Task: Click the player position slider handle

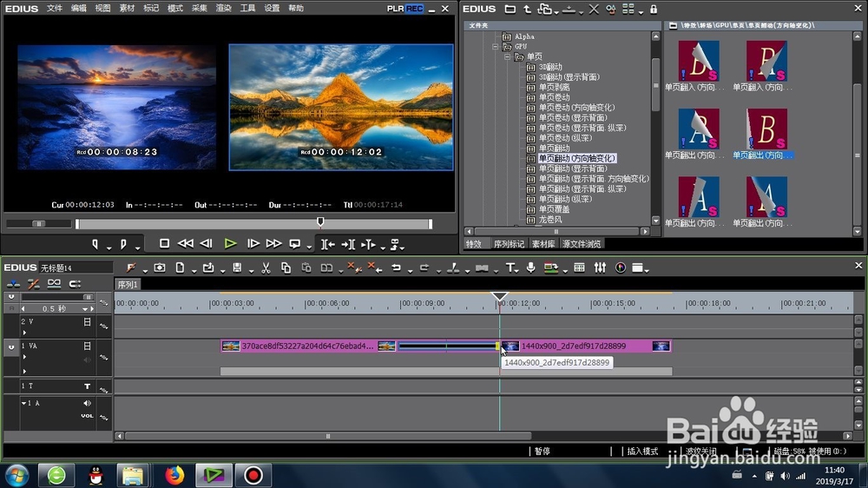Action: click(x=320, y=222)
